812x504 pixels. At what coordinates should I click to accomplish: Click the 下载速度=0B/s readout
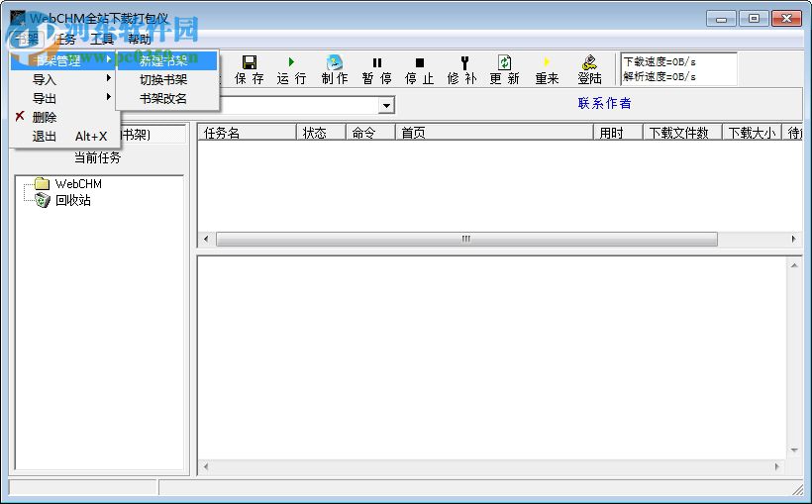pos(660,61)
